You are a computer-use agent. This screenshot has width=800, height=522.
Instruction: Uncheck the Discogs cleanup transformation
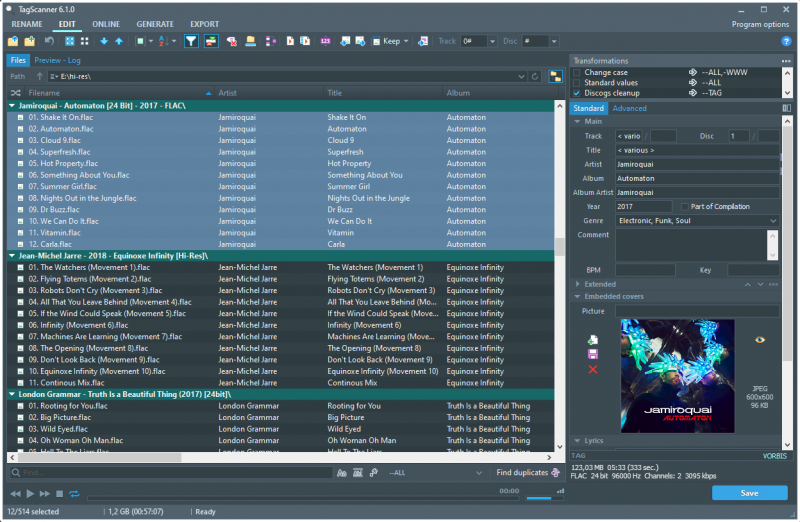(x=576, y=93)
